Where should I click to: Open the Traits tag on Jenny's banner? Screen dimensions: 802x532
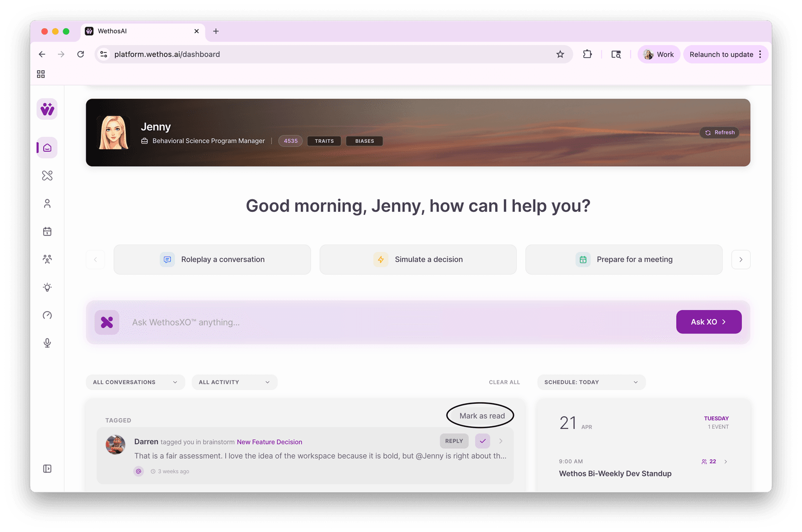tap(324, 141)
